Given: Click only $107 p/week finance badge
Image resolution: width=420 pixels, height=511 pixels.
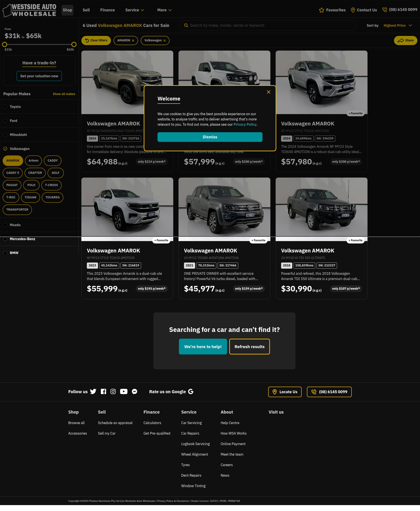Looking at the screenshot, I should click(346, 289).
